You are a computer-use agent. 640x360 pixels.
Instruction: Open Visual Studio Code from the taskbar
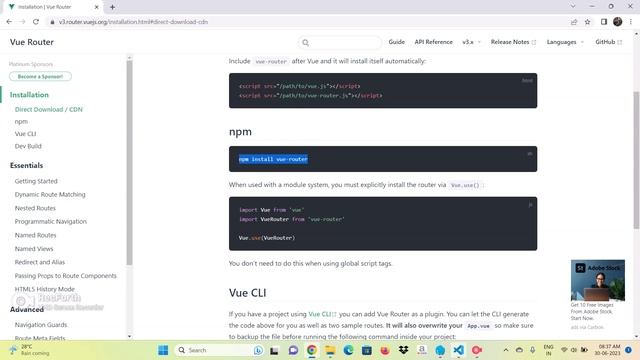(459, 350)
